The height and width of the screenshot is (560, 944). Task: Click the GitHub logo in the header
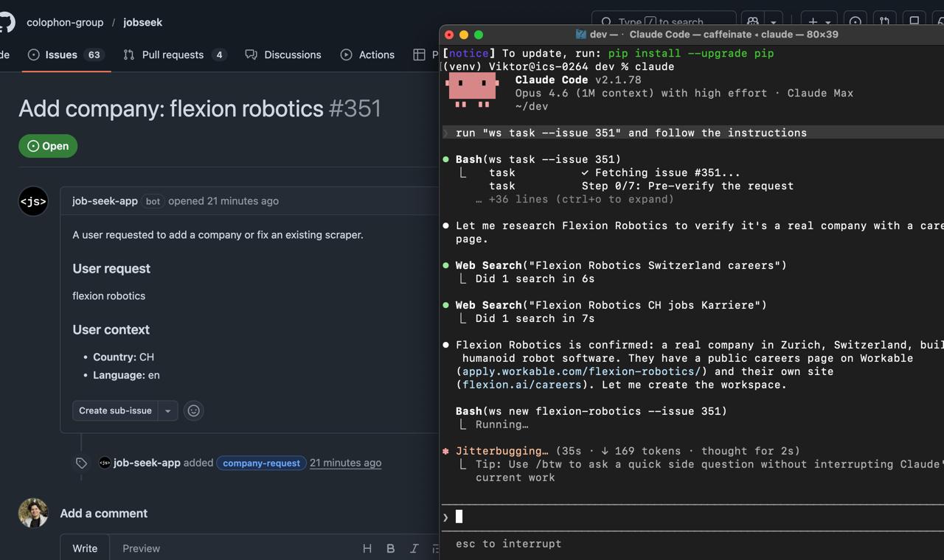click(6, 22)
